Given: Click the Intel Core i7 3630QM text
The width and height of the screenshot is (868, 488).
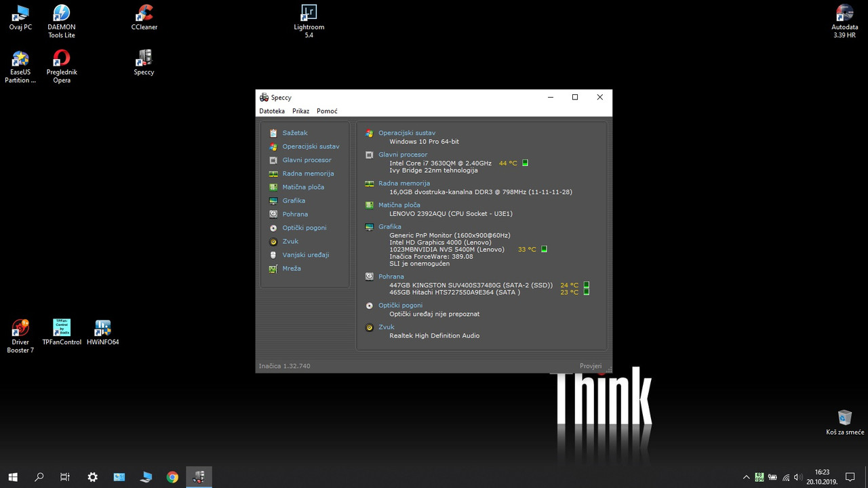Looking at the screenshot, I should [440, 163].
